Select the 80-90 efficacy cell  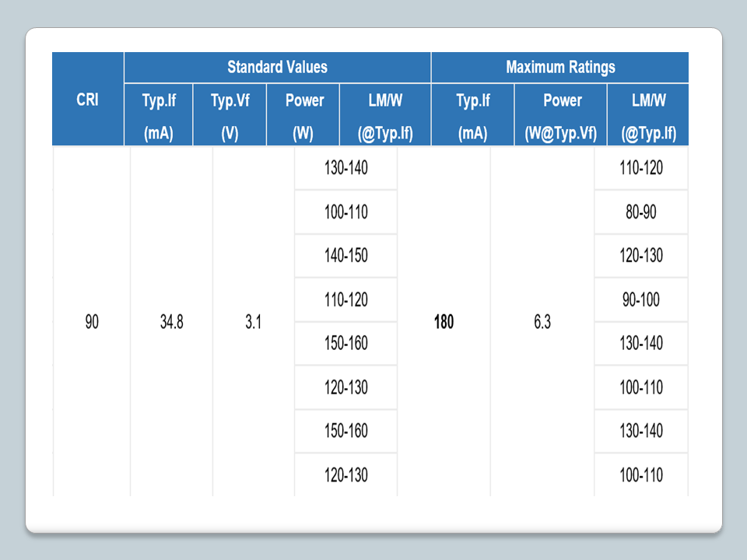[x=641, y=212]
